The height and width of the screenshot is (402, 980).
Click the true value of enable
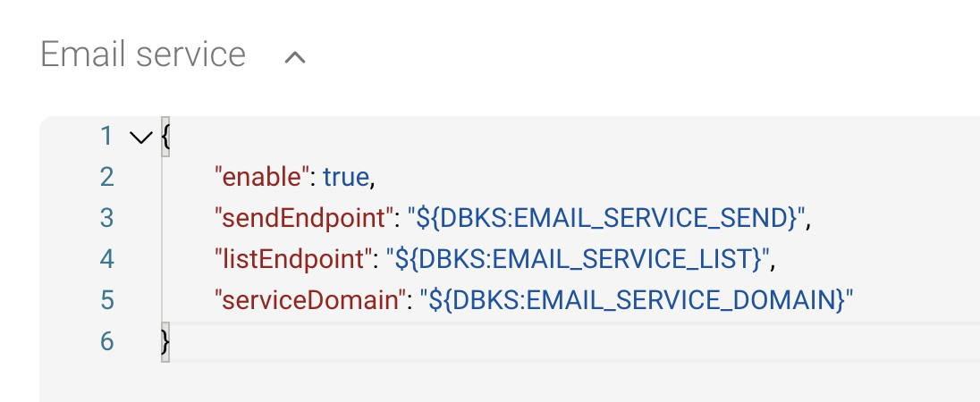point(346,178)
